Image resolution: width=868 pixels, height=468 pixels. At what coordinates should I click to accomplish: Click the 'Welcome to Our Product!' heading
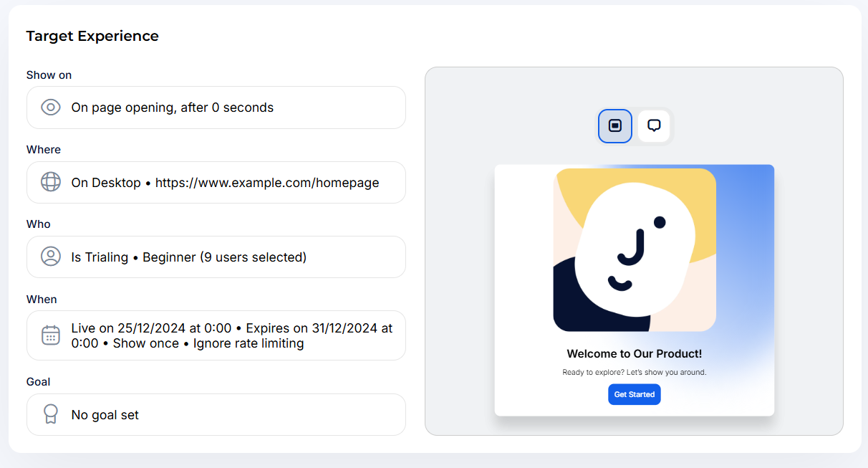click(x=634, y=354)
